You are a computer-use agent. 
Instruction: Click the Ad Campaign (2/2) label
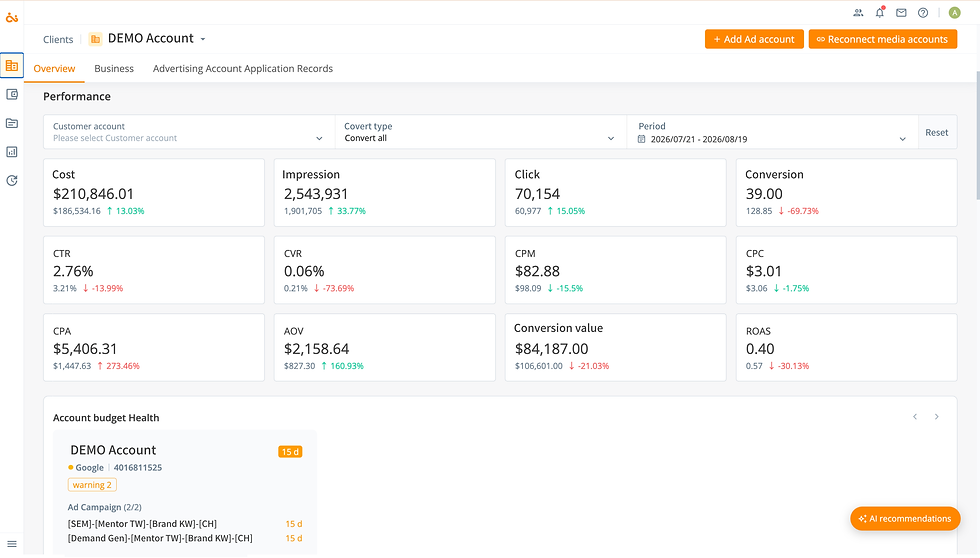pyautogui.click(x=104, y=507)
